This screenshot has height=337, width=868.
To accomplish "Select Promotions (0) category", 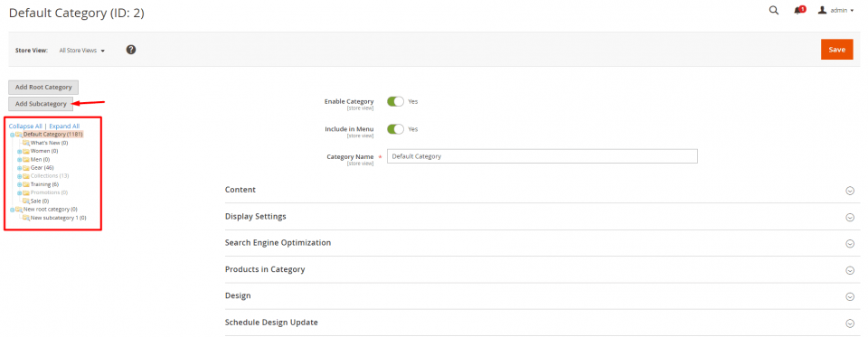I will pyautogui.click(x=49, y=192).
